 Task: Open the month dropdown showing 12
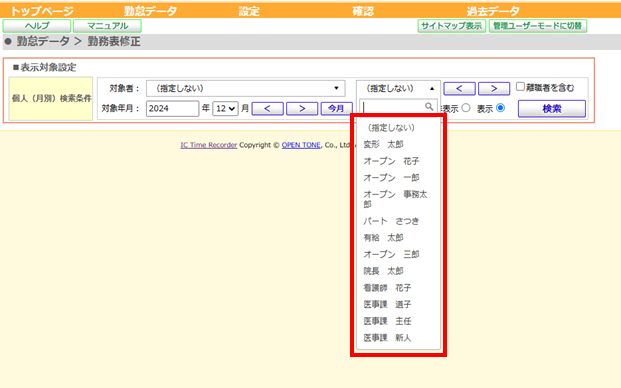click(x=225, y=108)
